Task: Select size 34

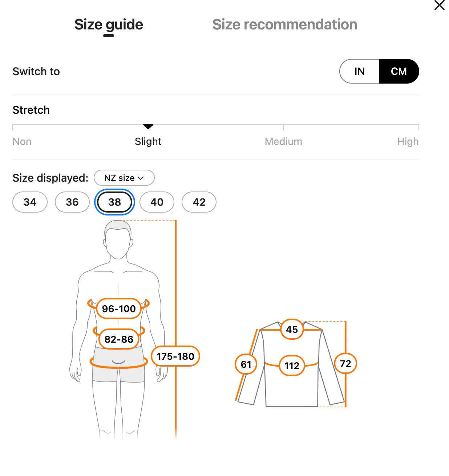Action: pyautogui.click(x=30, y=202)
